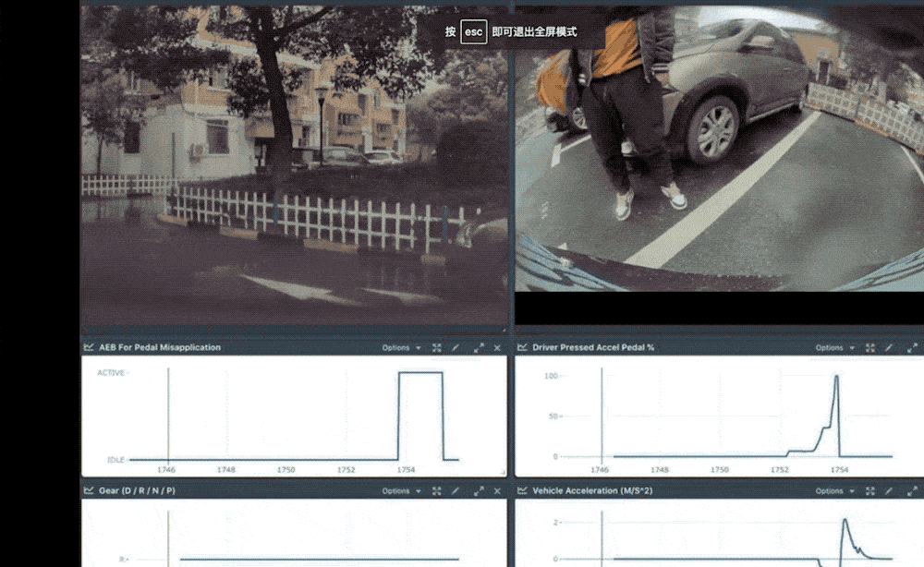
Task: Click the fullscreen expand icon on AEB panel
Action: coord(479,347)
